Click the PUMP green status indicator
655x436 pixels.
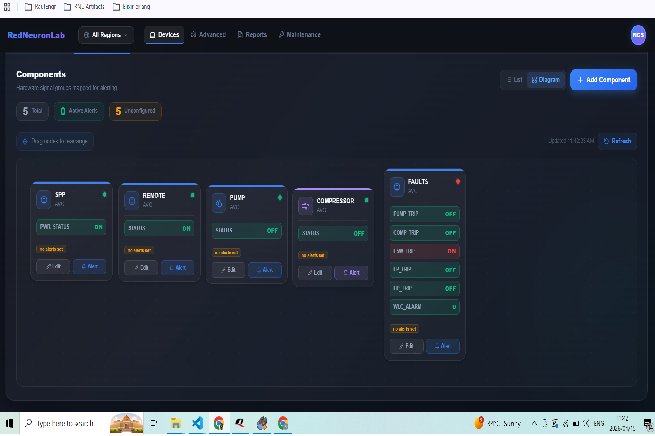tap(280, 198)
